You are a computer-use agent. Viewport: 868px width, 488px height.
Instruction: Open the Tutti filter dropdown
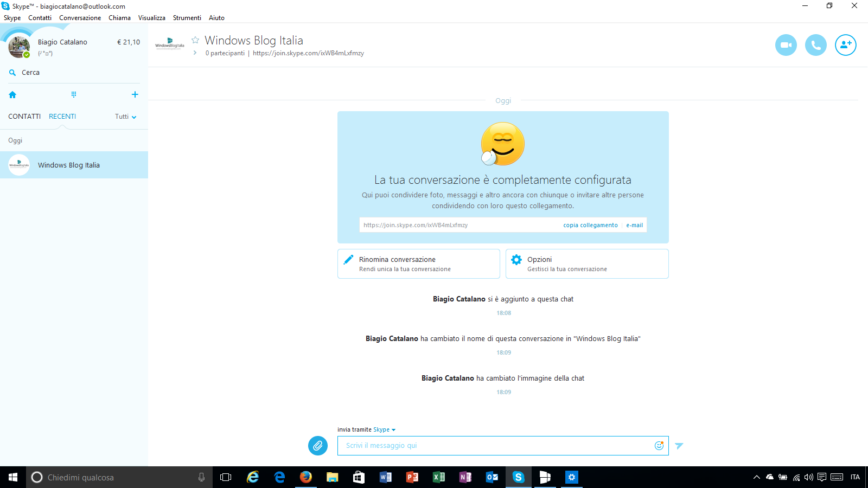125,117
